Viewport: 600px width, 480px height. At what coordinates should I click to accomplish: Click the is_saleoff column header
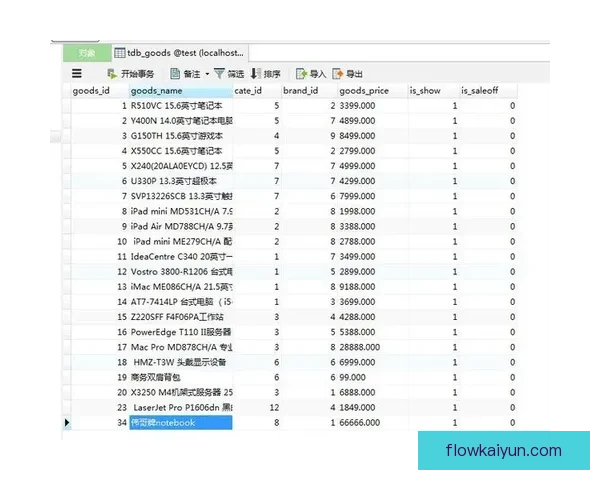(x=488, y=91)
